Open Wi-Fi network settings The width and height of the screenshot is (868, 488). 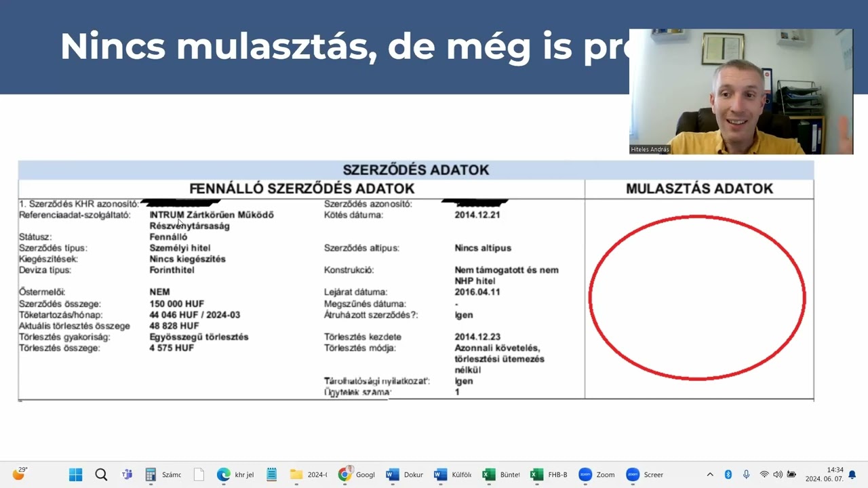[764, 474]
